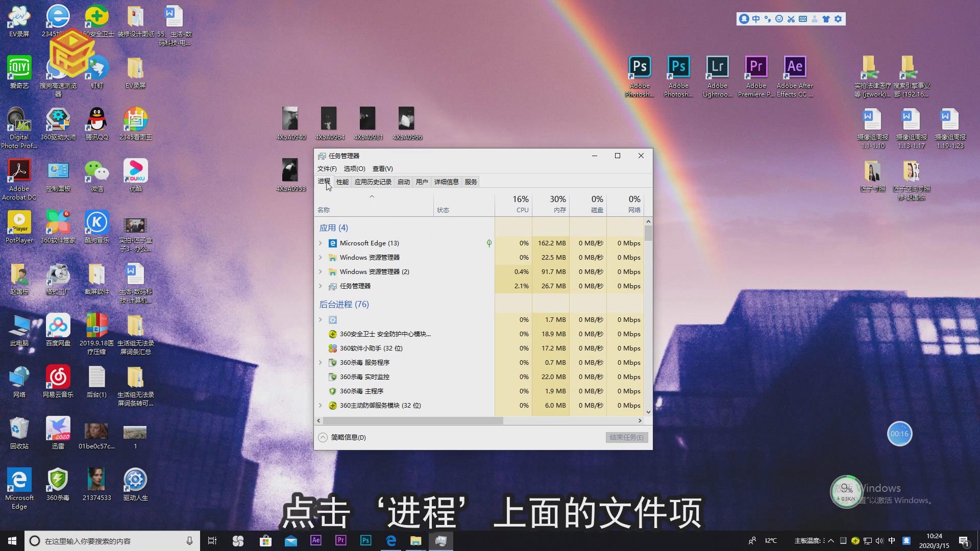
Task: Expand the Windows 资源管理器 (2) row
Action: (x=321, y=272)
